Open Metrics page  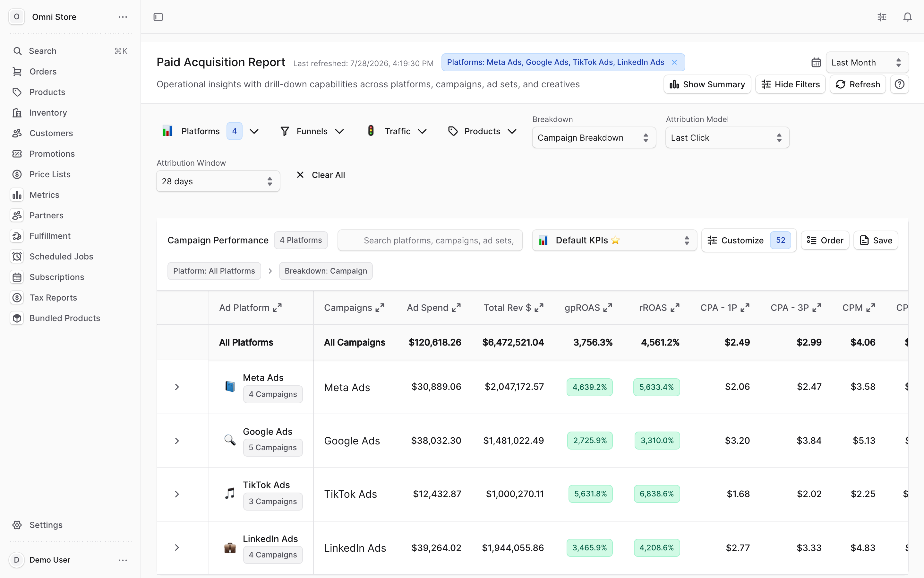70,195
